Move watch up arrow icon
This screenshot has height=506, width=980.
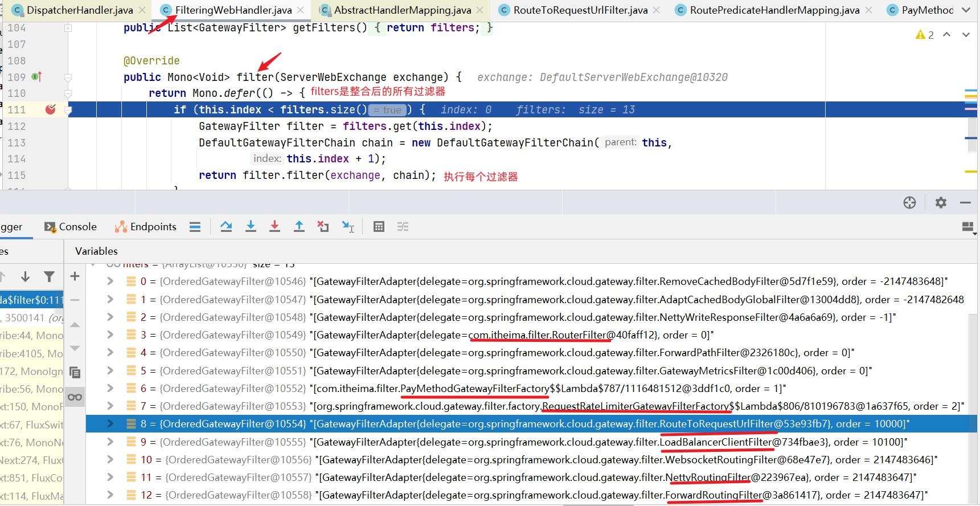[75, 324]
